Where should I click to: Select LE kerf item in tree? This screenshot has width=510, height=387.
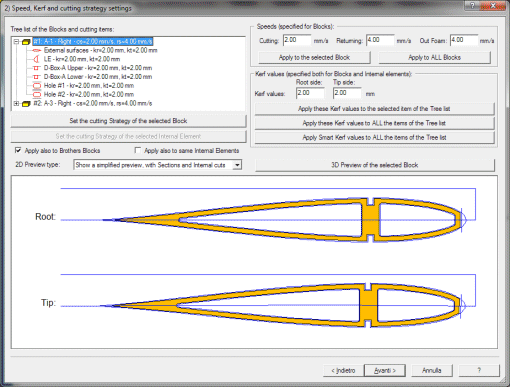coord(82,59)
